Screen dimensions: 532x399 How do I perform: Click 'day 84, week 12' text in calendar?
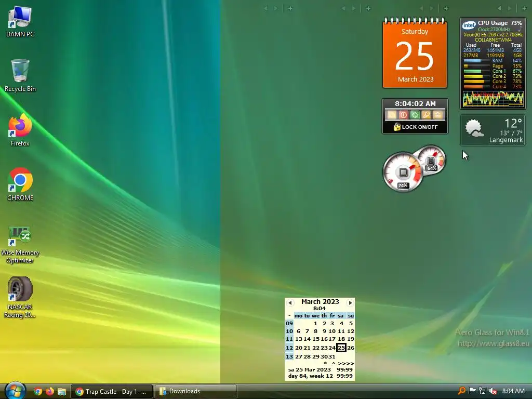311,376
